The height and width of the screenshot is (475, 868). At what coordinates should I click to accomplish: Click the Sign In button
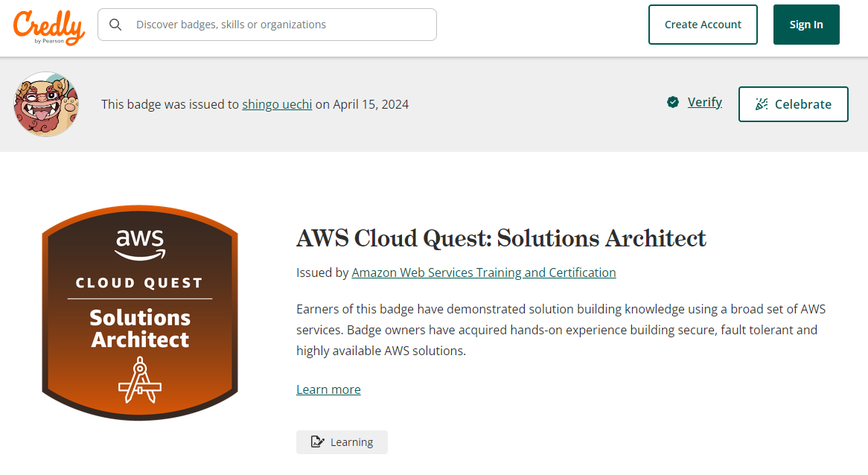pyautogui.click(x=806, y=25)
